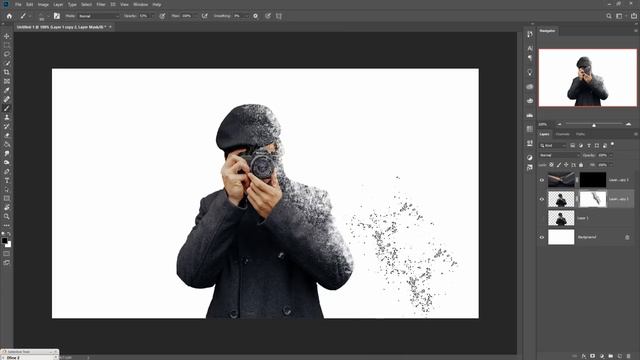Select the Eyedropper tool
640x360 pixels.
click(7, 90)
